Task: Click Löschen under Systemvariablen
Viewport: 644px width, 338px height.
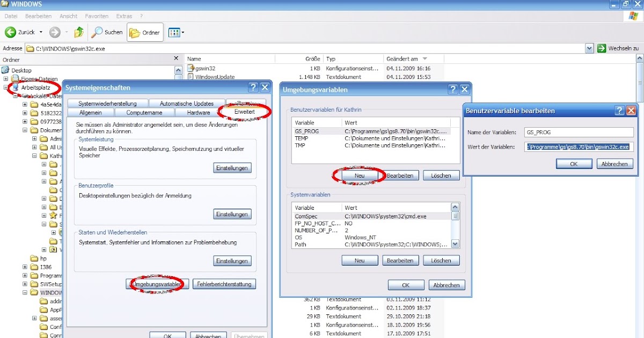Action: pos(441,260)
